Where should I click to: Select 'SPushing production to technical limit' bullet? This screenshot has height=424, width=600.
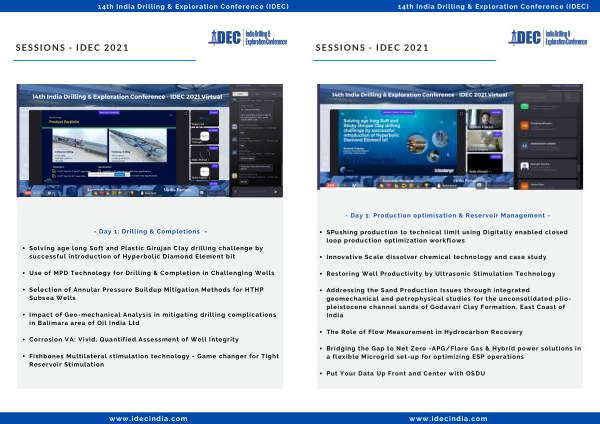pos(447,236)
